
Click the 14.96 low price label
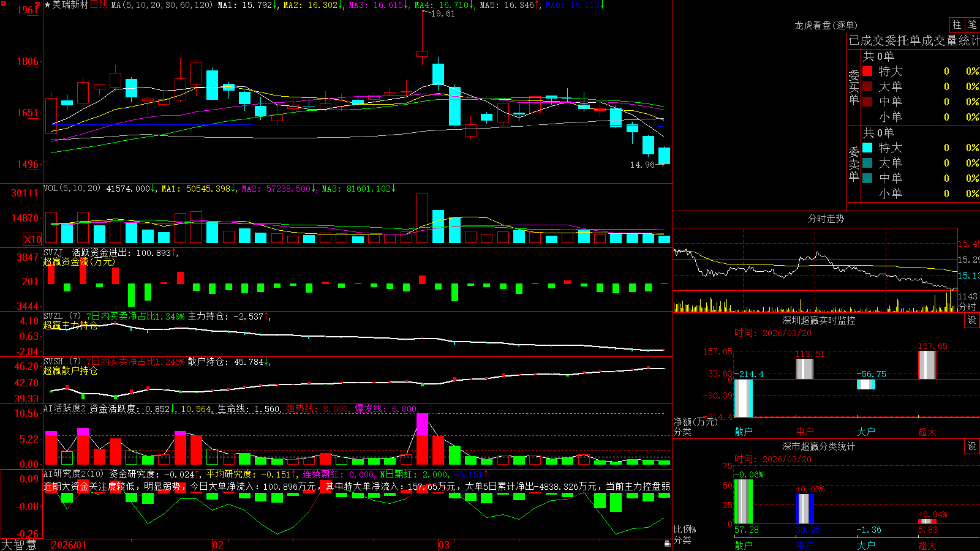[643, 165]
